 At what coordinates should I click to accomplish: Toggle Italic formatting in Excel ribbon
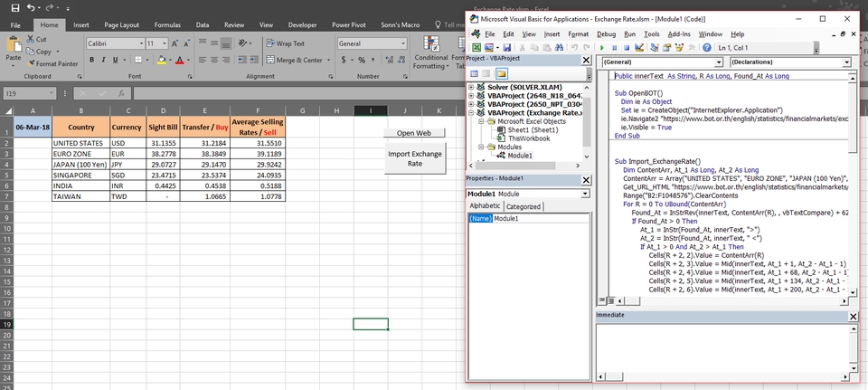(103, 60)
